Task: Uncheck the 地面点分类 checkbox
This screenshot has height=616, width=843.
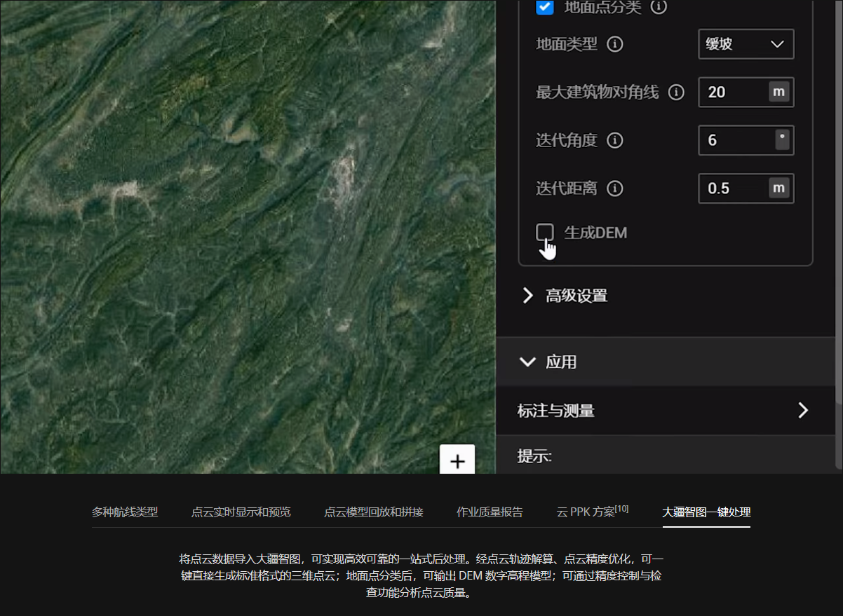Action: tap(545, 7)
